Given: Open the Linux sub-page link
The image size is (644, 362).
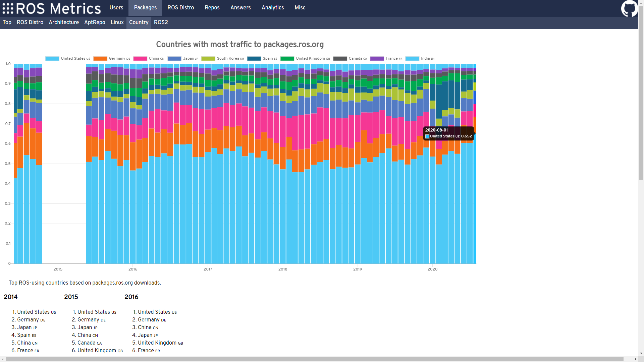Looking at the screenshot, I should coord(117,22).
